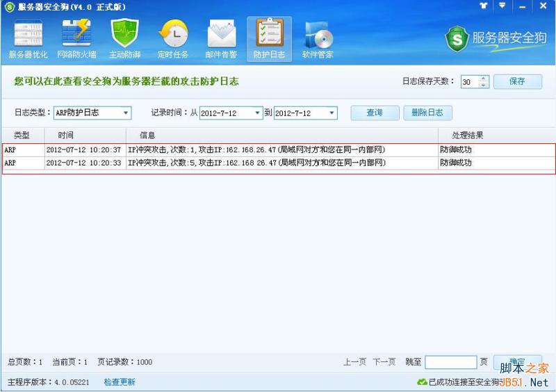The image size is (556, 392).
Task: Go to 下一页 next page
Action: point(384,362)
